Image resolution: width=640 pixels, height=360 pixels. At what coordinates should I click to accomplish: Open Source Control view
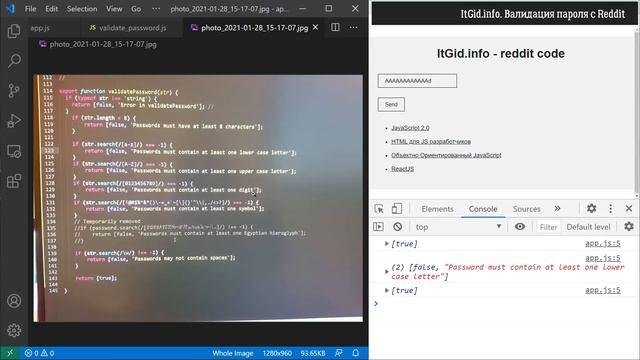[x=14, y=91]
